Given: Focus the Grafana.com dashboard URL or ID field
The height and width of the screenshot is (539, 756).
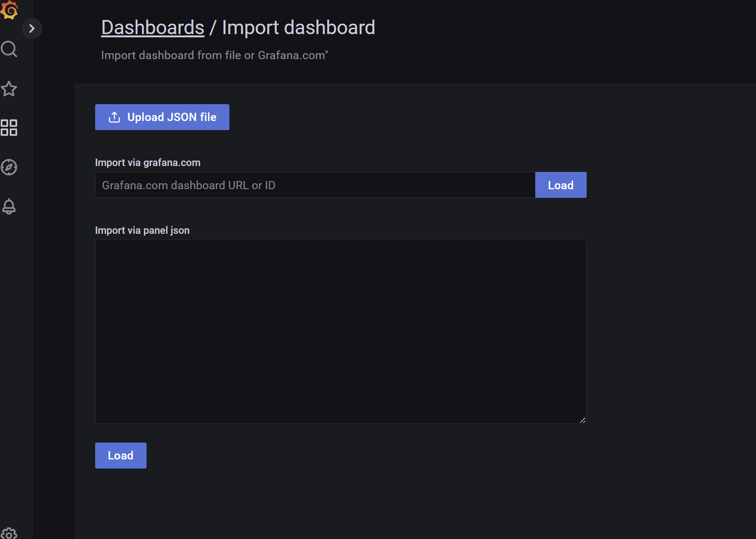Looking at the screenshot, I should point(315,185).
